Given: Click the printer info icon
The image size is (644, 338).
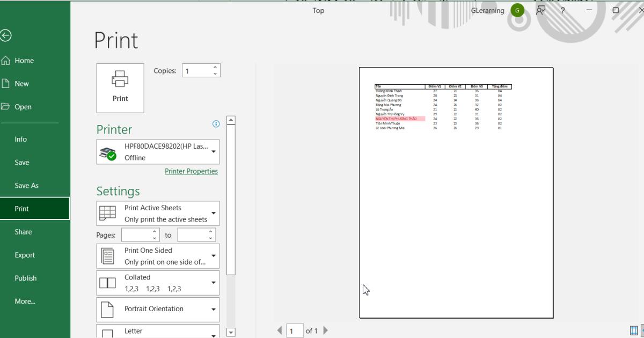Looking at the screenshot, I should (216, 124).
